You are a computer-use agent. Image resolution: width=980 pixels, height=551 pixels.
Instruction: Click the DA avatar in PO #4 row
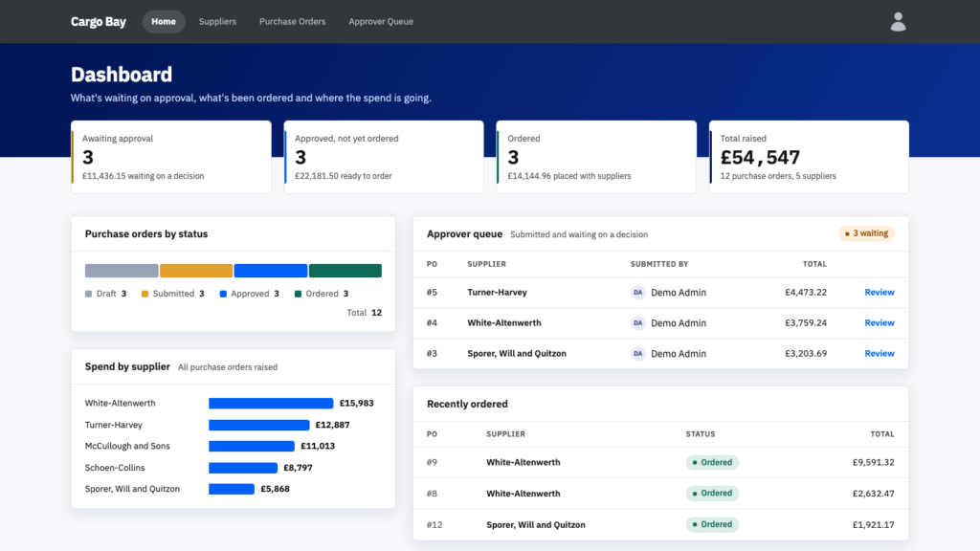pyautogui.click(x=637, y=323)
